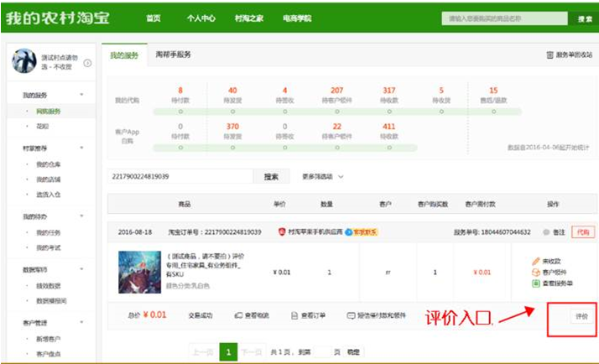Select 我的考试 in the sidebar

[x=49, y=247]
